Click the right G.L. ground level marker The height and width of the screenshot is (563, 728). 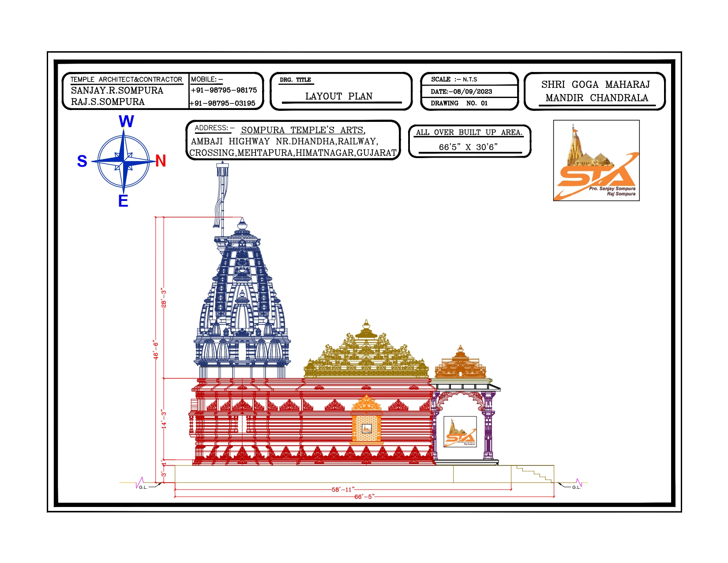coord(576,487)
